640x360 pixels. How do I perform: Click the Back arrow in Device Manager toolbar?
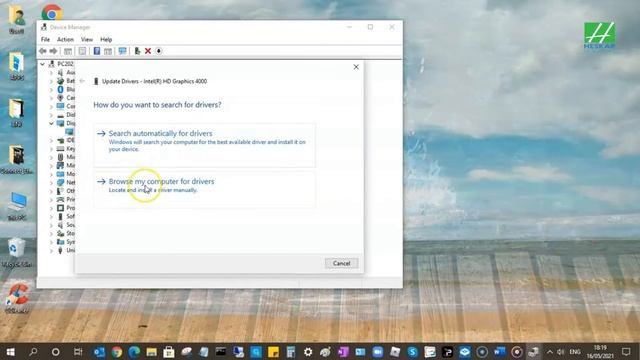[43, 51]
